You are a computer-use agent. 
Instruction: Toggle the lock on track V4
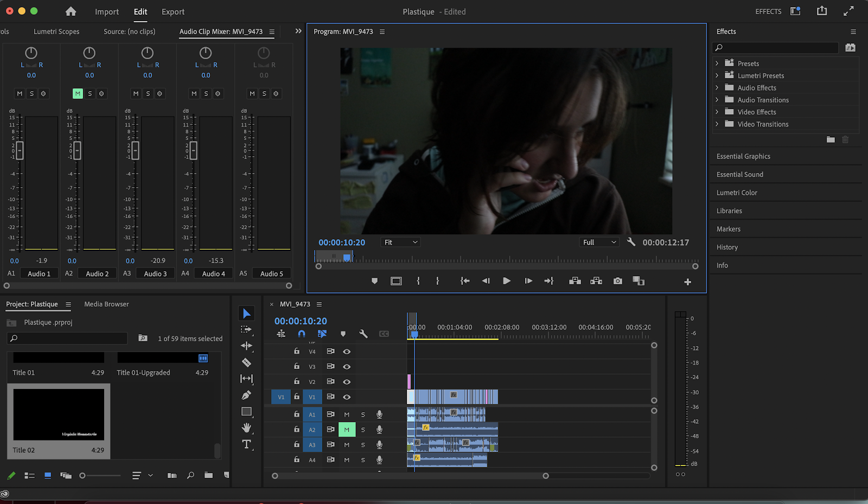[297, 352]
